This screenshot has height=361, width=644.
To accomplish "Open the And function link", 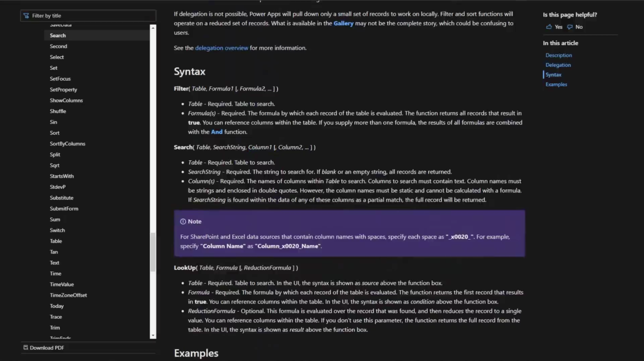I will pos(217,132).
